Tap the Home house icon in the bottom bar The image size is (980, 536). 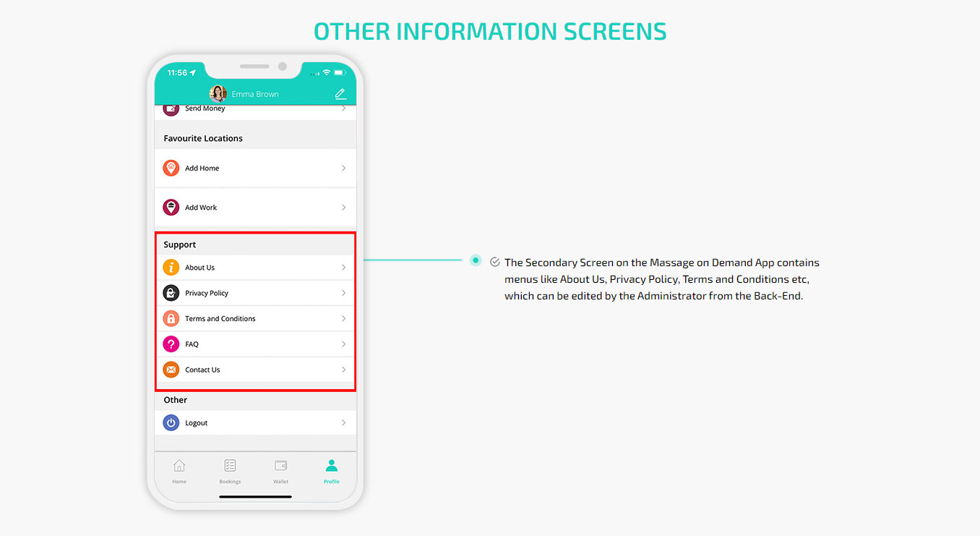(179, 466)
